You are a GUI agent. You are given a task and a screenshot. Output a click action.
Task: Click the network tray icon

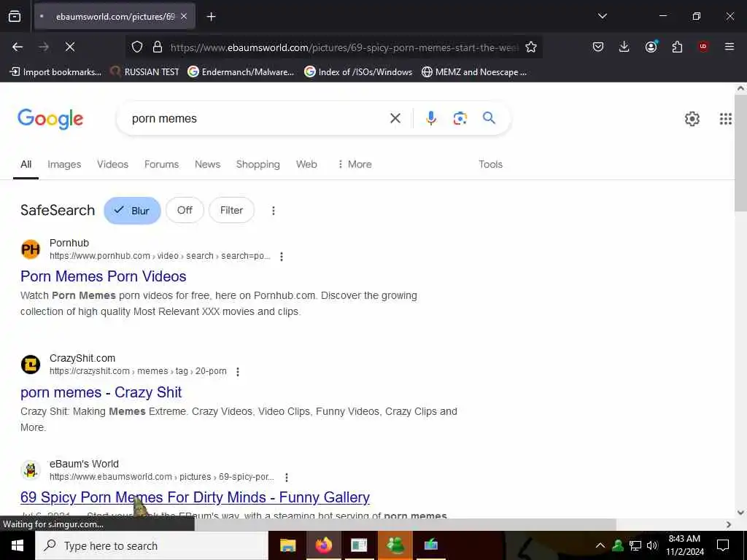(635, 545)
